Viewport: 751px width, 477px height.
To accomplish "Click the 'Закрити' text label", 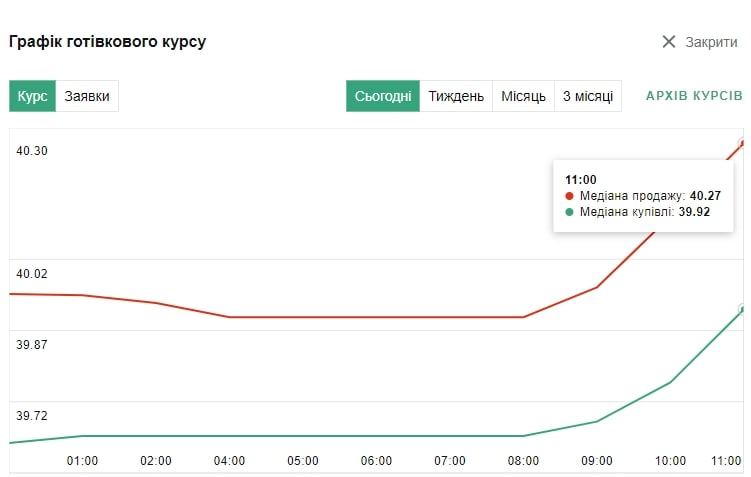I will 711,42.
